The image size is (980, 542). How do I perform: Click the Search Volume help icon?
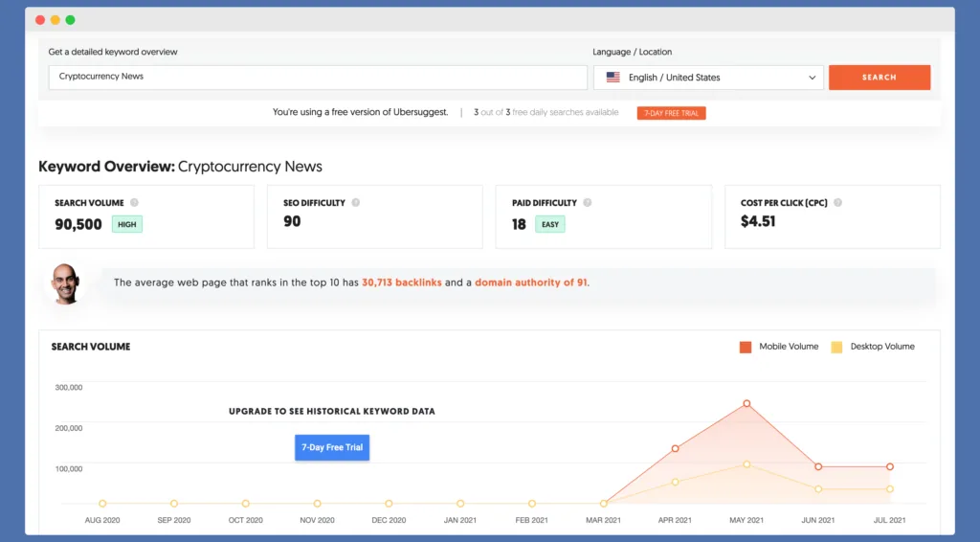(134, 203)
